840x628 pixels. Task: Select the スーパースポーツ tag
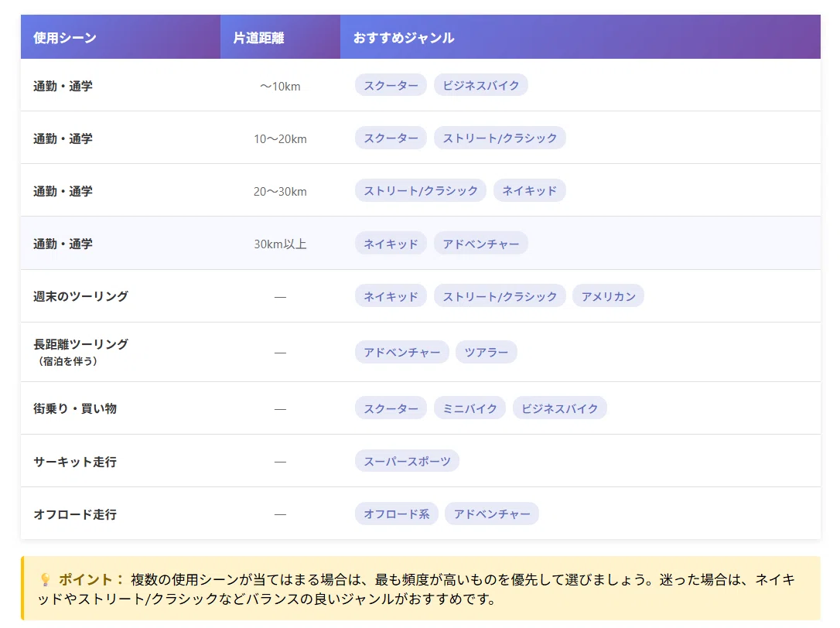click(x=407, y=461)
